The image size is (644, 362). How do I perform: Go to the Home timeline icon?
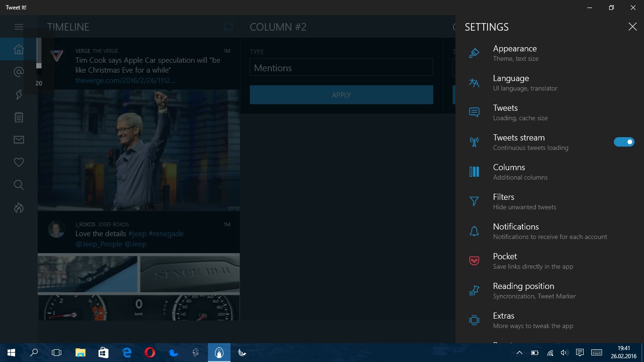[x=19, y=49]
